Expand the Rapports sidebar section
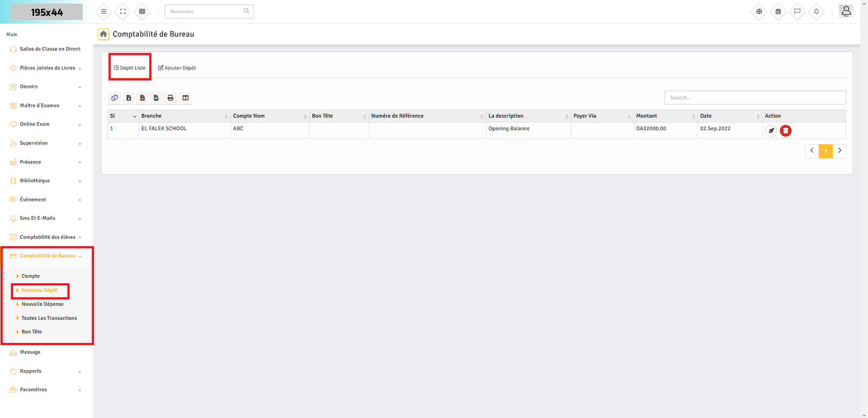The height and width of the screenshot is (418, 868). 31,371
